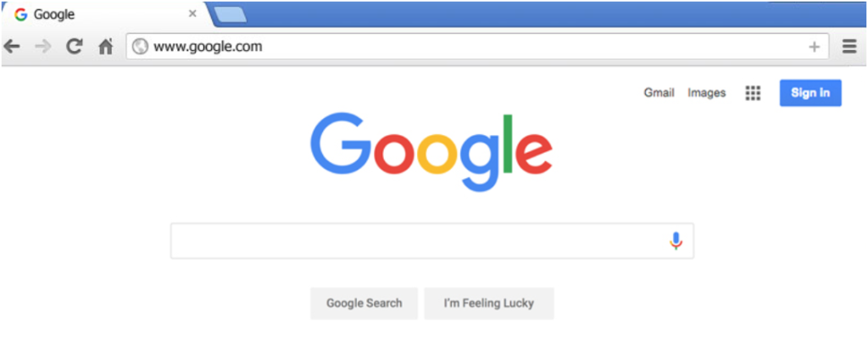Click the blue Sign in button

click(810, 93)
